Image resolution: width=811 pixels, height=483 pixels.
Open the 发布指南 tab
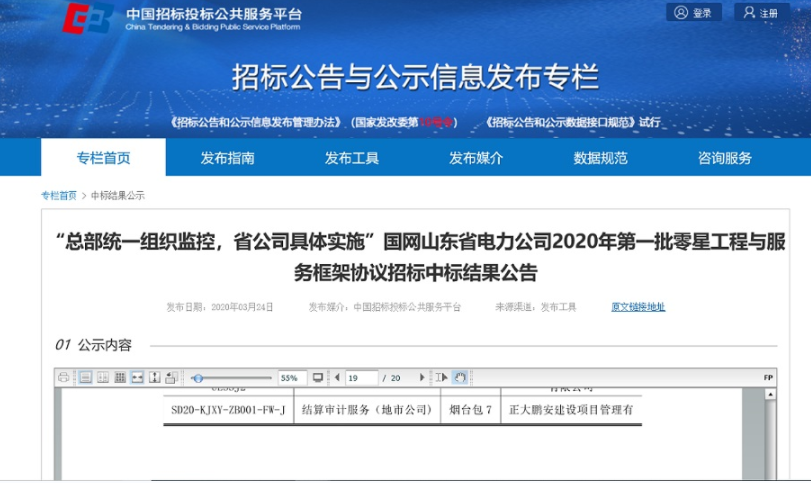pyautogui.click(x=227, y=158)
